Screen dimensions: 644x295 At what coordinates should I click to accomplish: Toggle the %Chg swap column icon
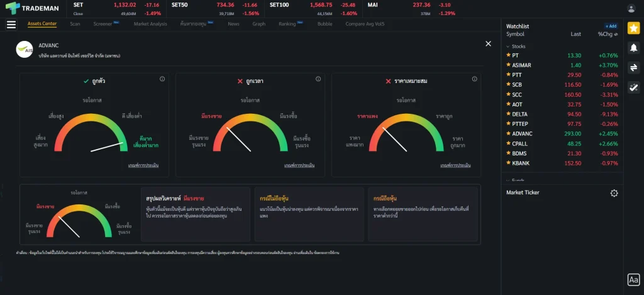(617, 34)
